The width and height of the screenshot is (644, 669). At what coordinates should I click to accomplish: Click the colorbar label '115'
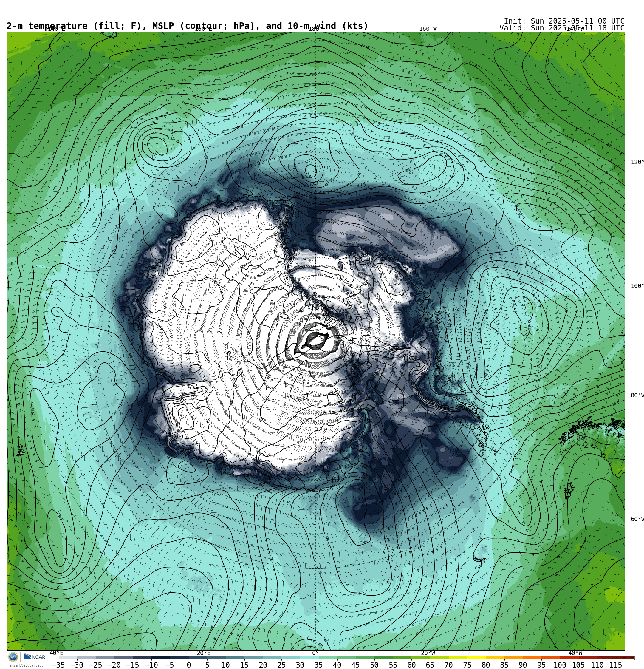(616, 665)
